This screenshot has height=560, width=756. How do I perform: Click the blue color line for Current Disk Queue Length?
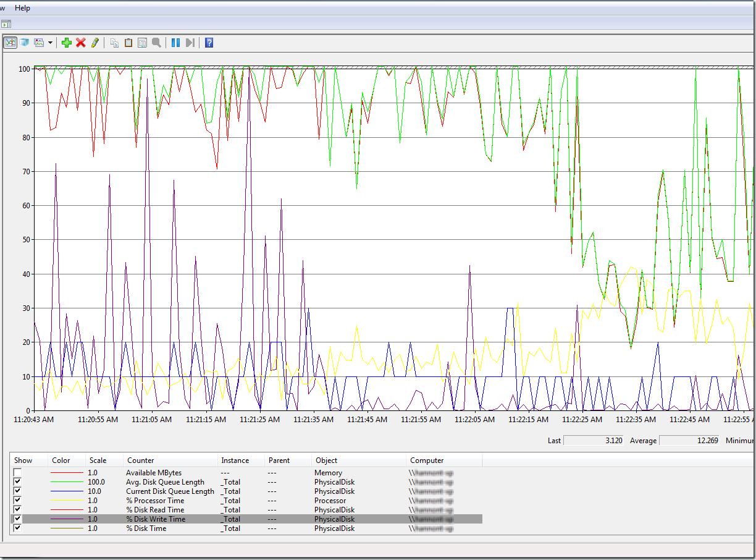click(x=66, y=491)
